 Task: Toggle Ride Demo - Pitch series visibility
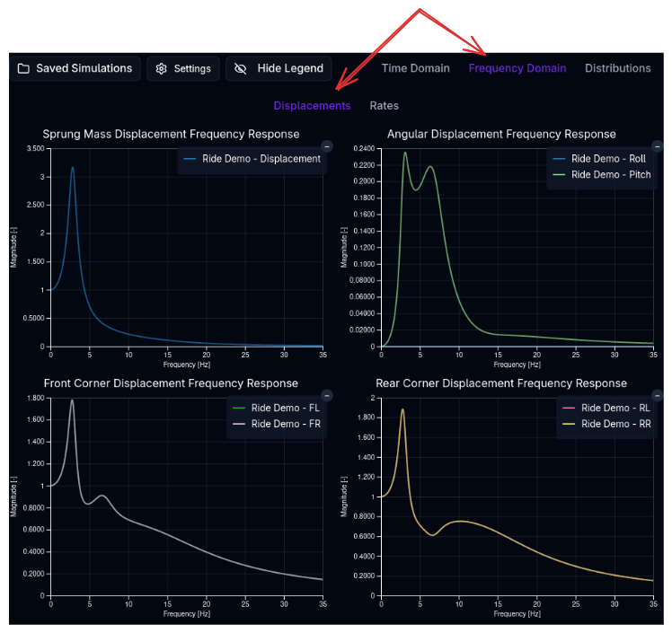601,175
